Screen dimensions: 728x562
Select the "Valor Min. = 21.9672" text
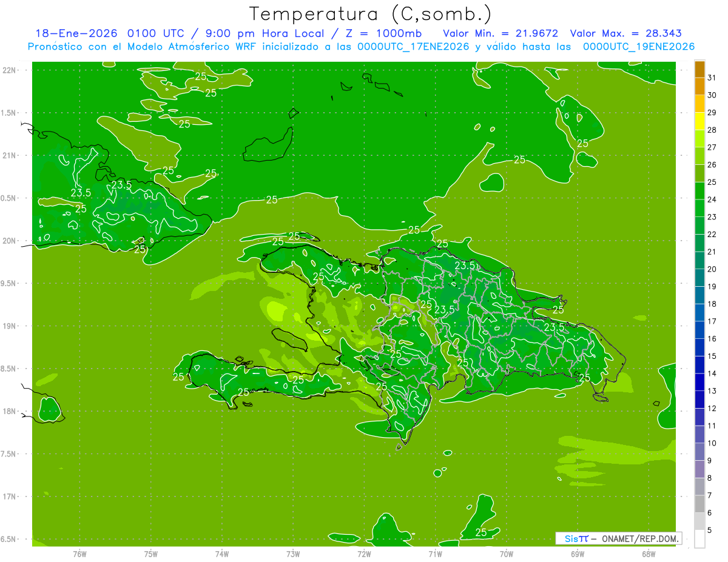click(500, 33)
